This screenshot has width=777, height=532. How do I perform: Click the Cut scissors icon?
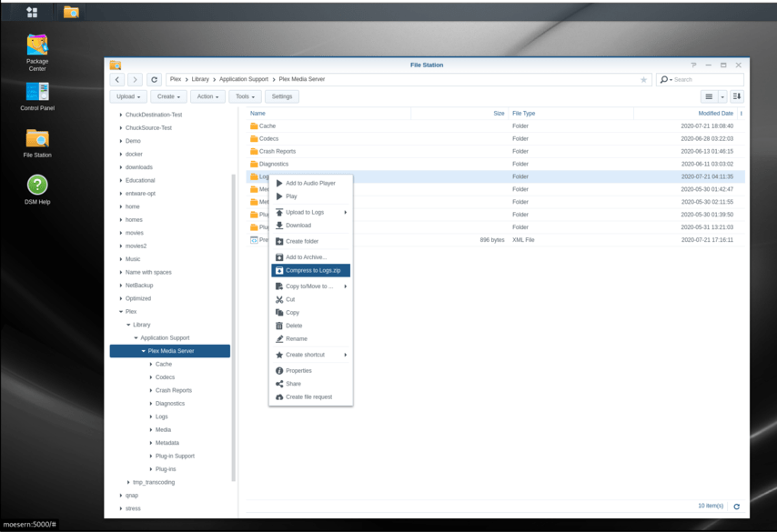coord(279,299)
